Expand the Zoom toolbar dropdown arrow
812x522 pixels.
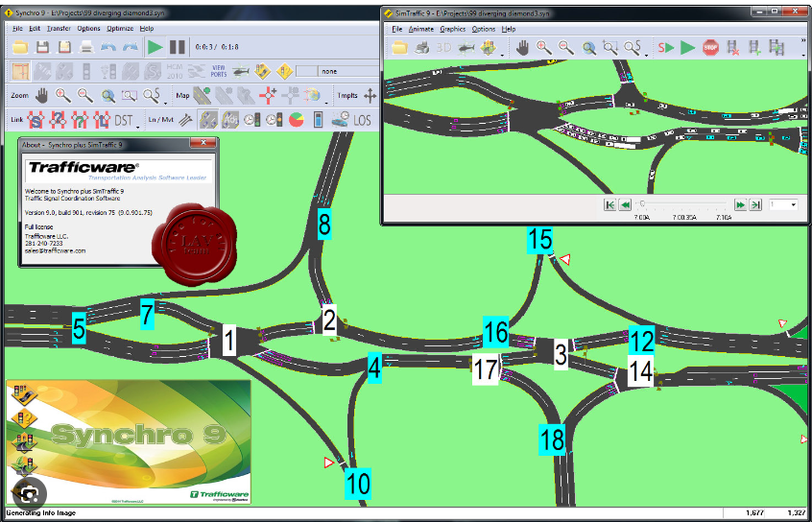click(x=166, y=102)
